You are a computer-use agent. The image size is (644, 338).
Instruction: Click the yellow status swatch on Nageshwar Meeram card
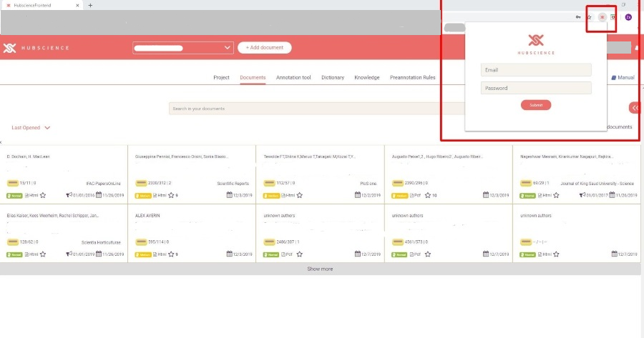coord(526,183)
